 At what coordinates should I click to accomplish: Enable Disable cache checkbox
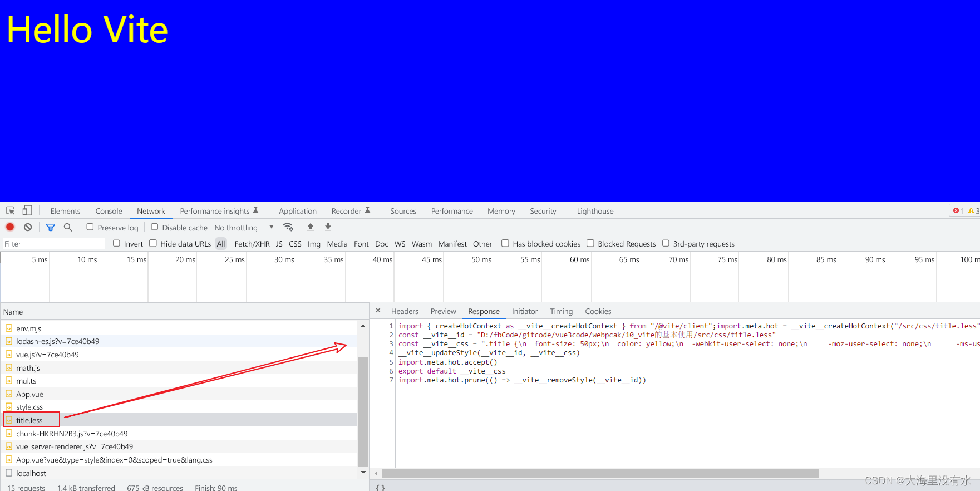pyautogui.click(x=155, y=227)
